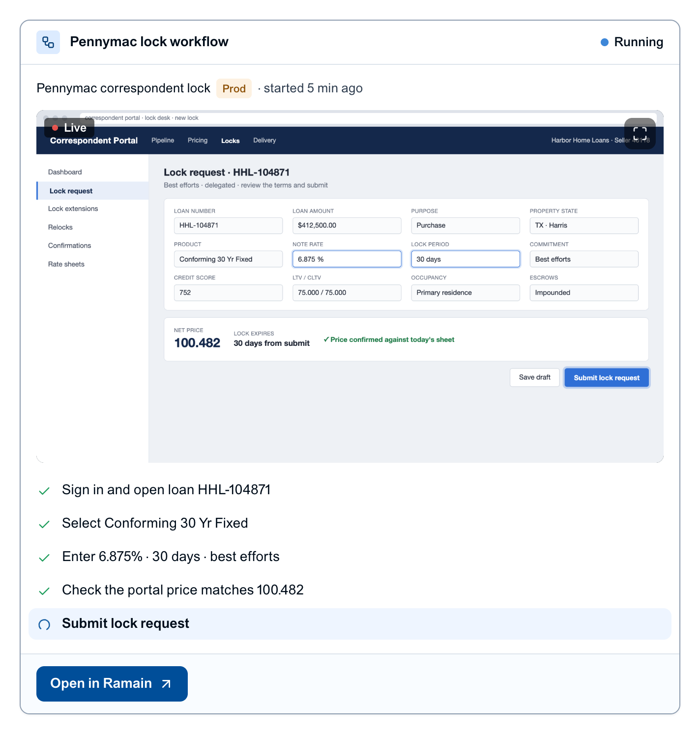Image resolution: width=700 pixels, height=733 pixels.
Task: Click the LTV / CLTV field
Action: point(347,293)
